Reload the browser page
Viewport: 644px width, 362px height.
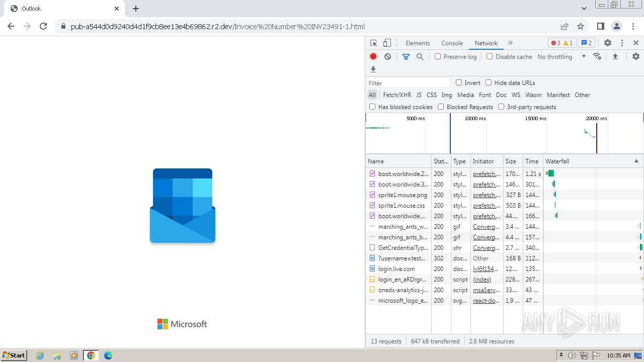(43, 26)
